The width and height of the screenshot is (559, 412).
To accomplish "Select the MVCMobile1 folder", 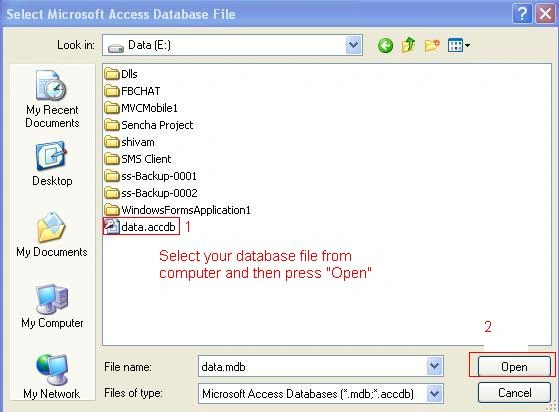I will [141, 108].
